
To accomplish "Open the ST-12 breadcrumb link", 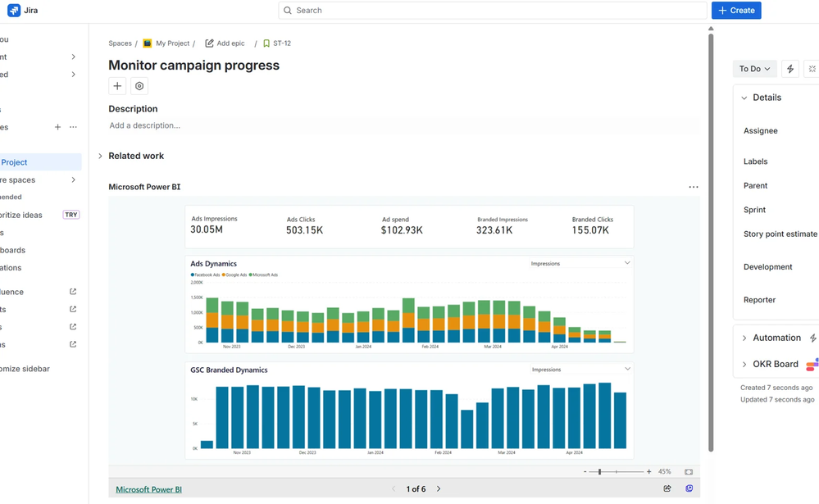I will (282, 43).
